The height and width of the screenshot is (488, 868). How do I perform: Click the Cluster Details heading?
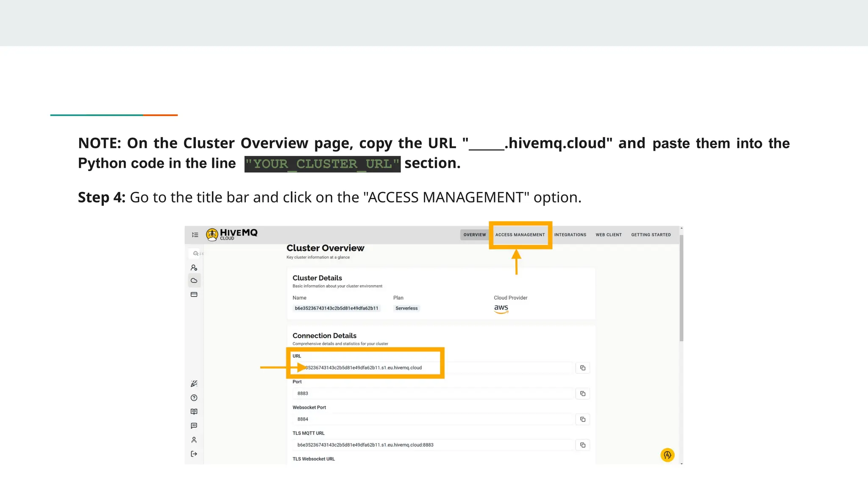tap(317, 278)
